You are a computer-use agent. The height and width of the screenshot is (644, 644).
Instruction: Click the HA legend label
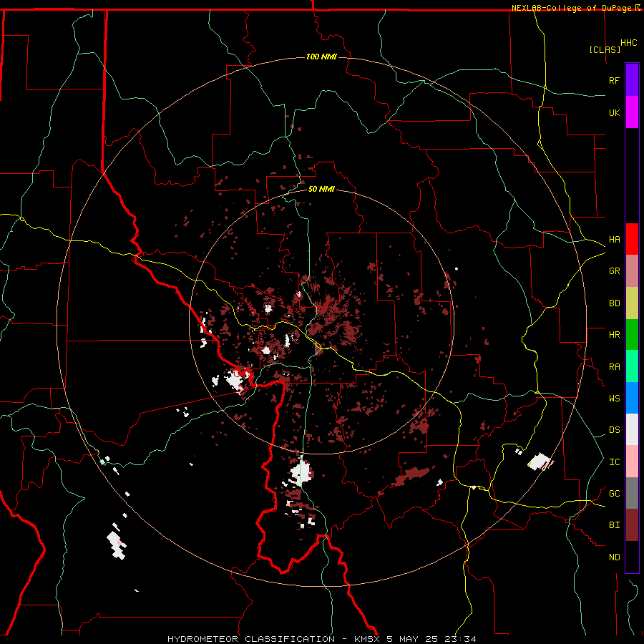[x=614, y=240]
